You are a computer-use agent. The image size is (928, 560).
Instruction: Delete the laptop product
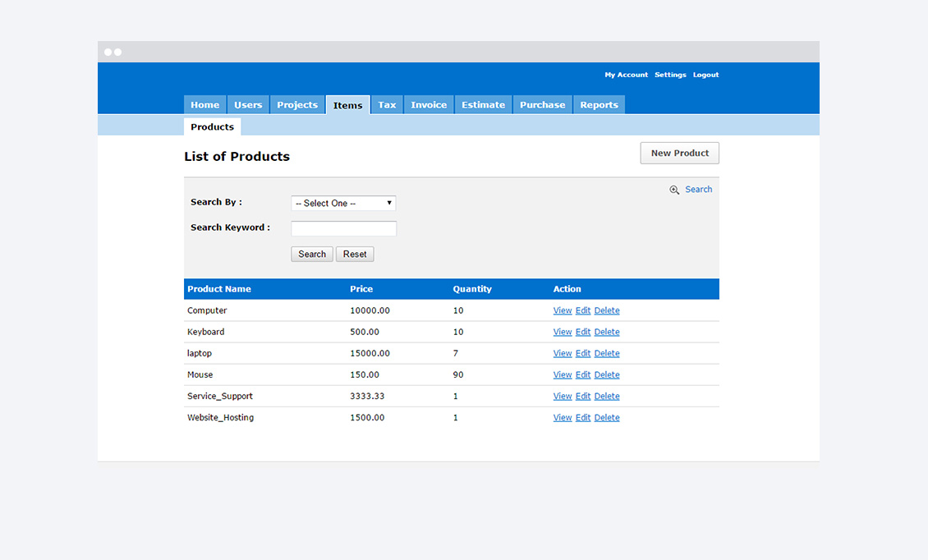click(x=607, y=353)
